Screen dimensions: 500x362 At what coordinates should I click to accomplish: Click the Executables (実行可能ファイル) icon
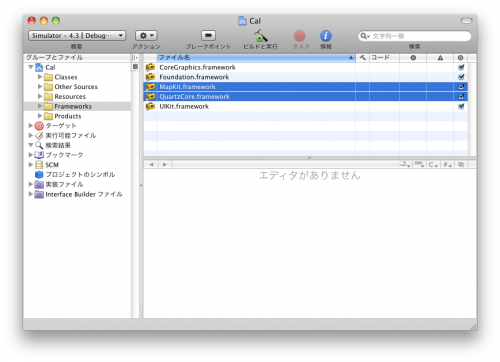click(x=39, y=136)
